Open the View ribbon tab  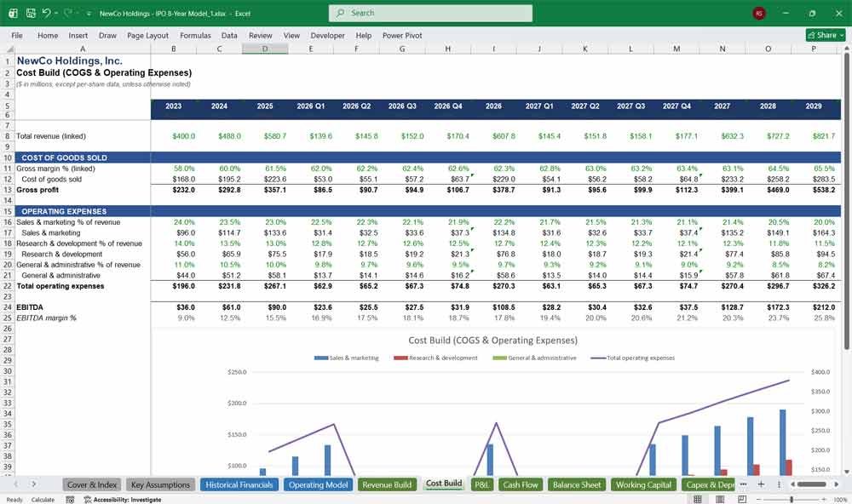click(291, 35)
